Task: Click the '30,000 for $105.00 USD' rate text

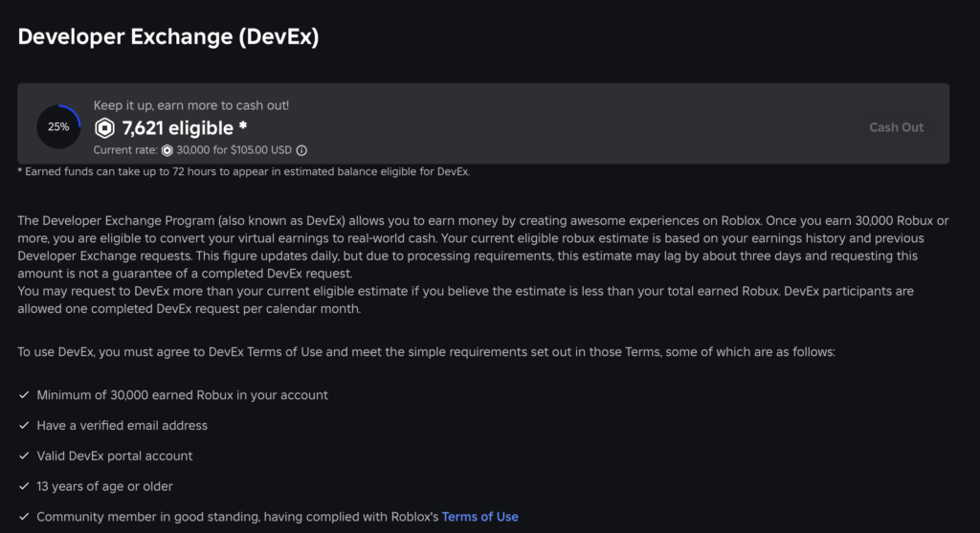Action: click(x=234, y=150)
